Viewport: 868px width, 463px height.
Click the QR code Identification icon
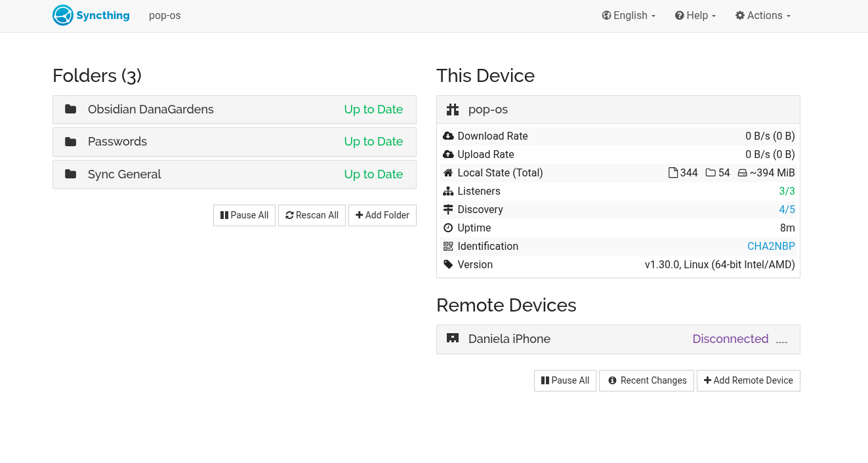tap(448, 247)
